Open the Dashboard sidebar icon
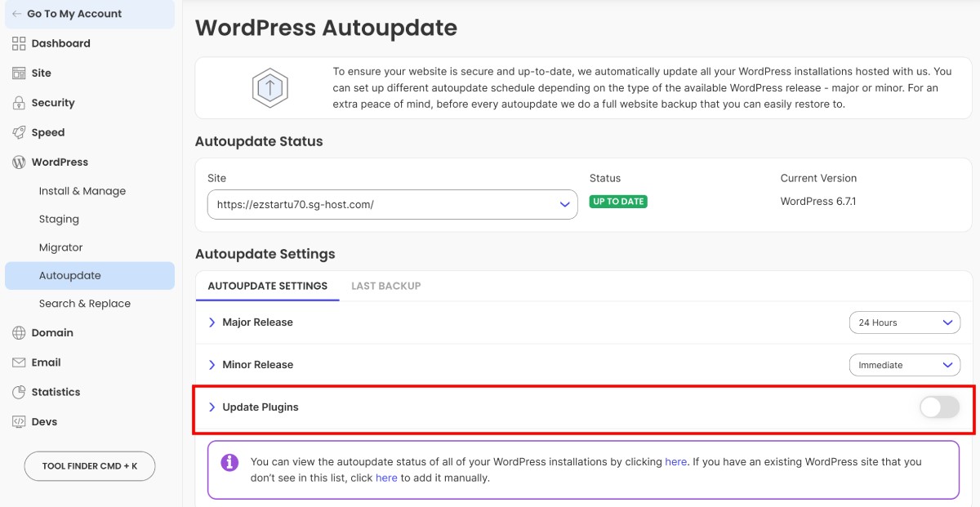 click(18, 43)
